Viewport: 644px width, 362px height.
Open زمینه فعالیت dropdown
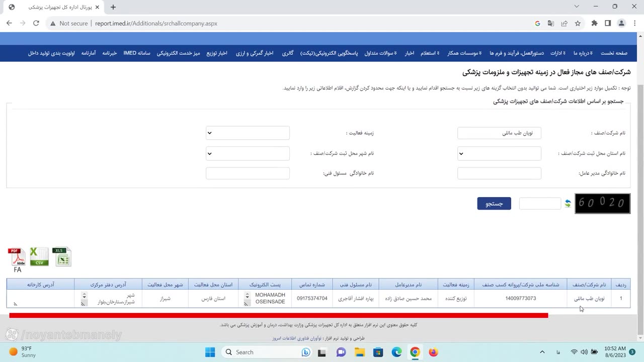click(x=248, y=133)
